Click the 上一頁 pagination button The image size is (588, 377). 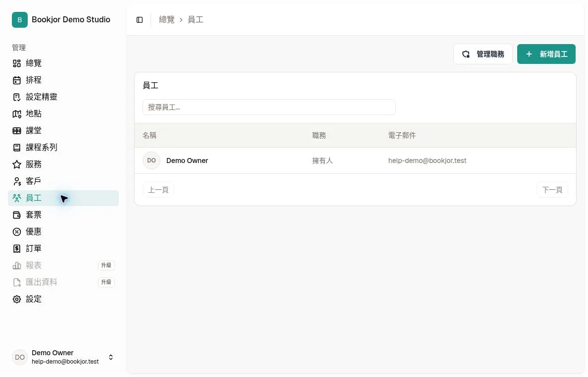(x=158, y=190)
